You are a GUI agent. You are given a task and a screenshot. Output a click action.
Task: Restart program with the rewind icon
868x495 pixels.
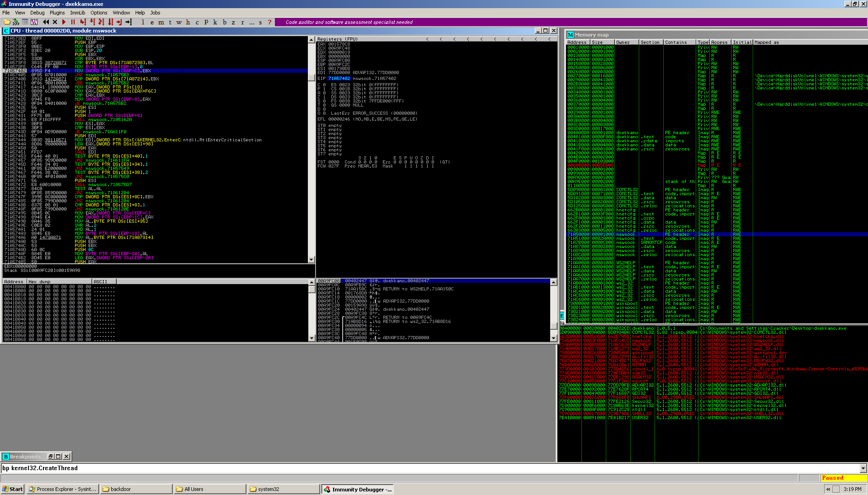coord(46,22)
